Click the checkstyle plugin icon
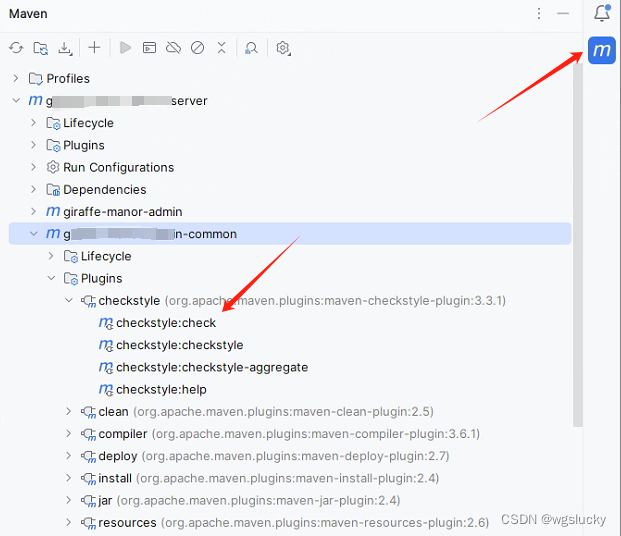Screen dimensions: 621x536 88,301
